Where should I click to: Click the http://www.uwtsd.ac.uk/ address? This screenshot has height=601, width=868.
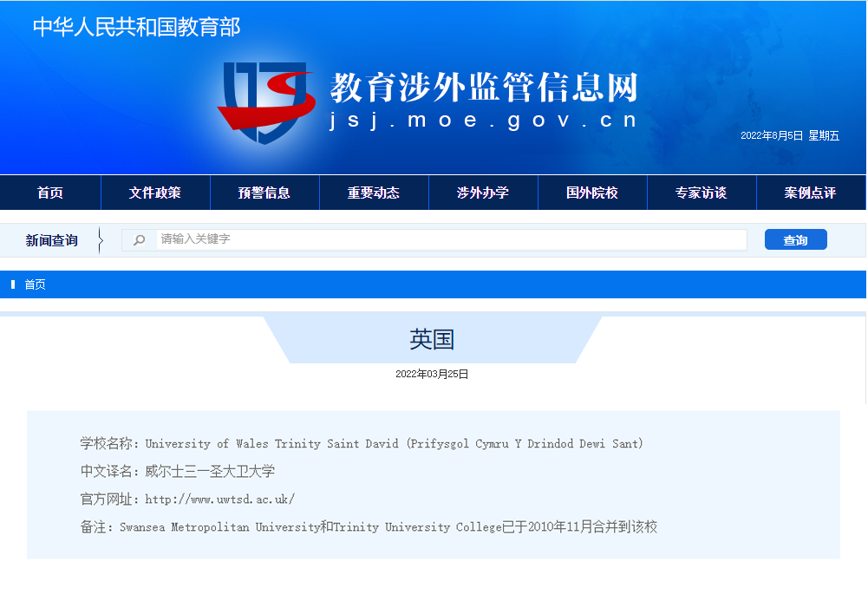(219, 500)
